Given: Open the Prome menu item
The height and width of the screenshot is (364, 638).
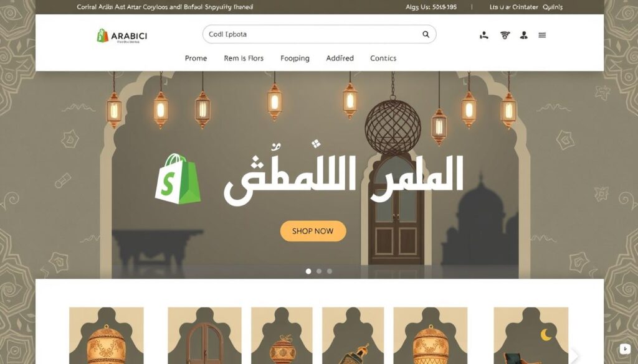Looking at the screenshot, I should coord(196,58).
